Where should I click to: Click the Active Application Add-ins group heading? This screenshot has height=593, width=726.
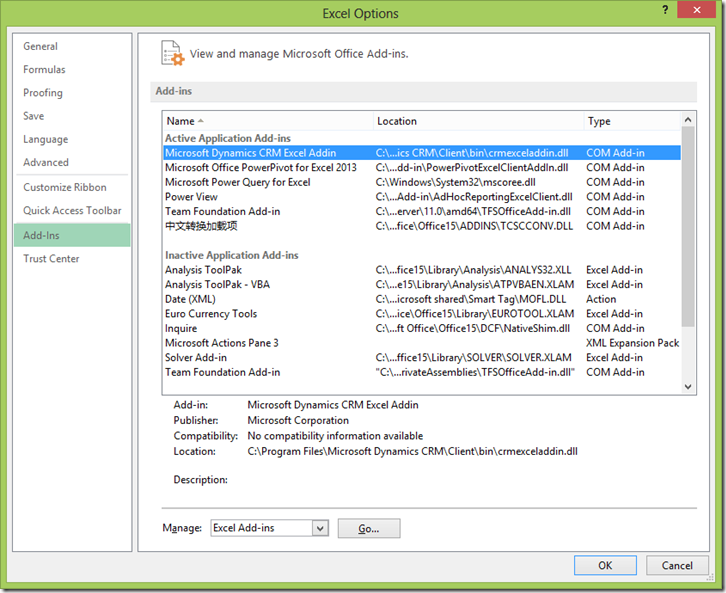(228, 138)
